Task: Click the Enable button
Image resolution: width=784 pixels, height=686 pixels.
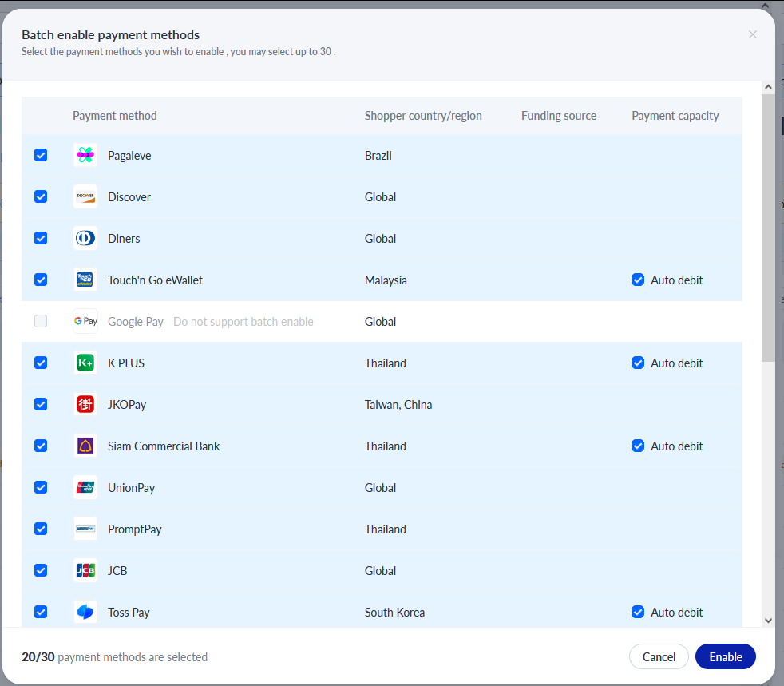Action: (x=726, y=656)
